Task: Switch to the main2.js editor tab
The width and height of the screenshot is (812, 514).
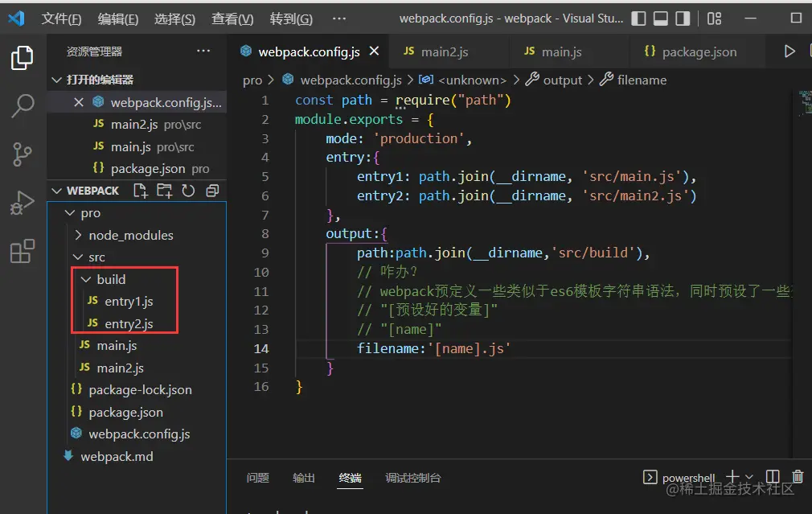Action: click(x=449, y=51)
